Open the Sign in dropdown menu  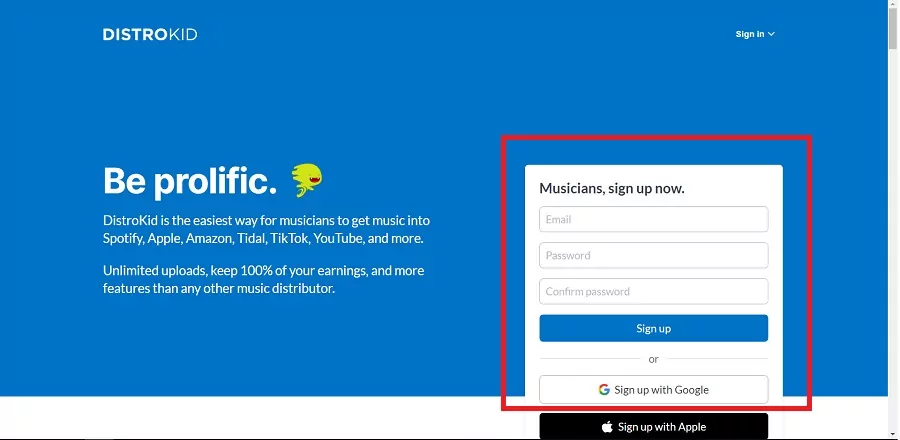(755, 34)
